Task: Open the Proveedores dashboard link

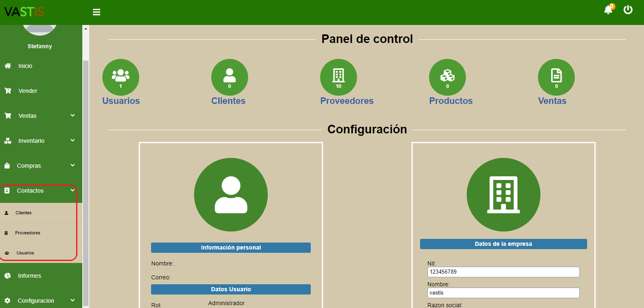Action: click(x=347, y=101)
